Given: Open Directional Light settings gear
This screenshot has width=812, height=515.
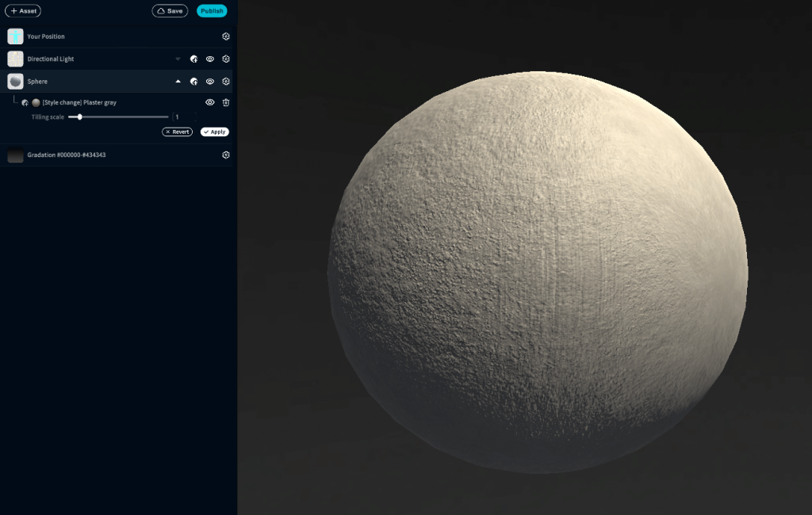Looking at the screenshot, I should click(x=226, y=59).
